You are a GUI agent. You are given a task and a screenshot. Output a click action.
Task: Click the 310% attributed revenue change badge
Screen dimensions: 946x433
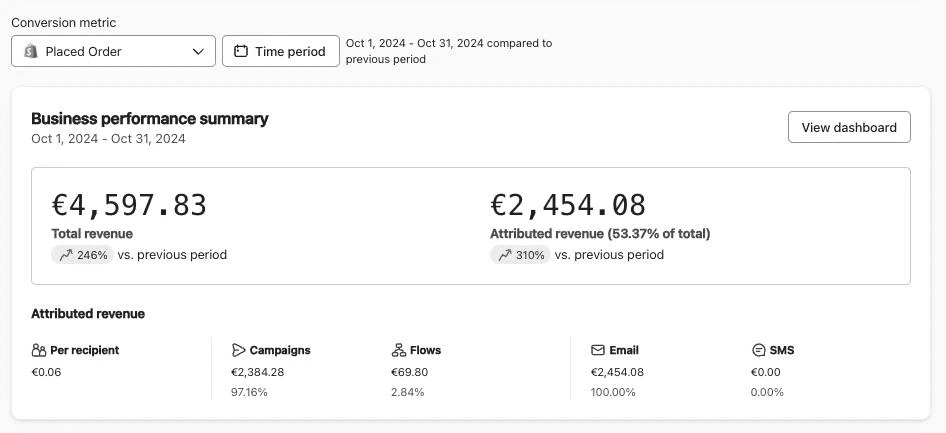(x=520, y=255)
